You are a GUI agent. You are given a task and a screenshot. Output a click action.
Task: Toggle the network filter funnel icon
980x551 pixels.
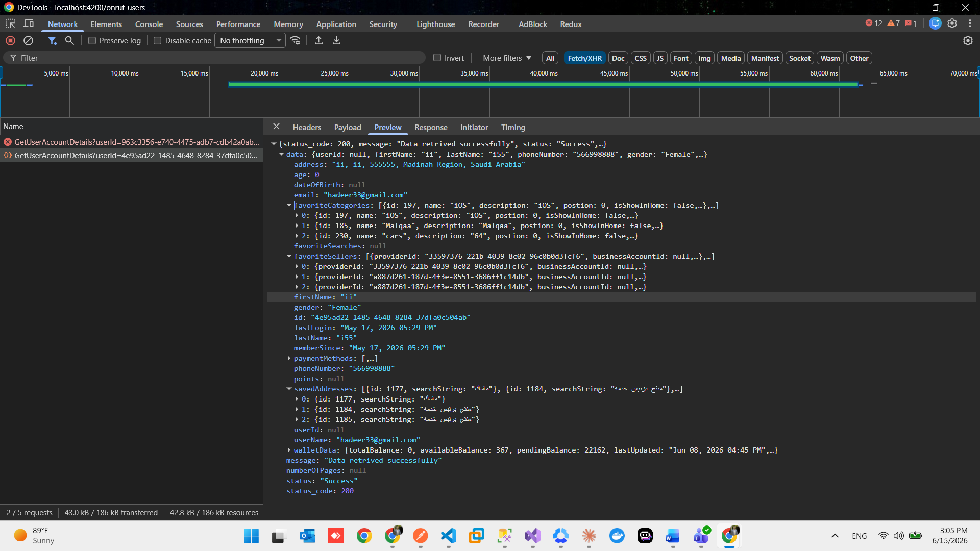[52, 40]
